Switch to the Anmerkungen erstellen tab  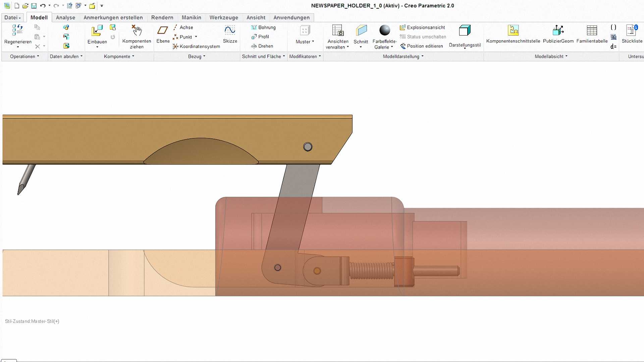(x=113, y=17)
